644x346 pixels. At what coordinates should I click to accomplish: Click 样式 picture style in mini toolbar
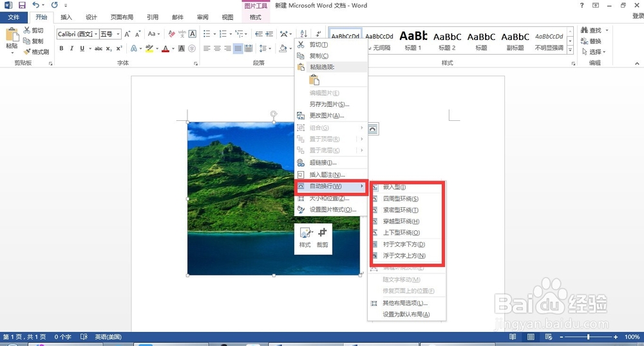pyautogui.click(x=305, y=238)
